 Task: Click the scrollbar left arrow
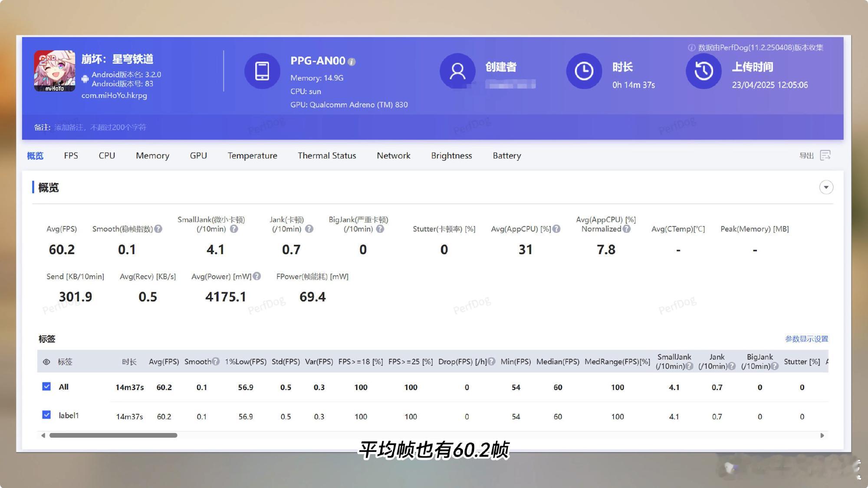point(43,435)
